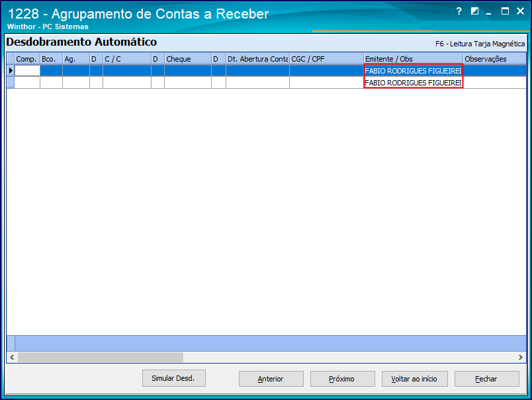The height and width of the screenshot is (400, 532).
Task: Advance with the Próximo button
Action: 342,379
